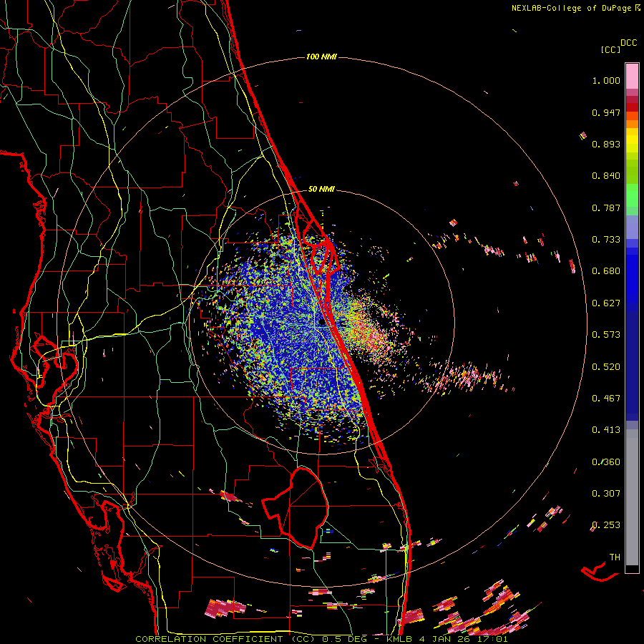Viewport: 644px width, 644px height.
Task: Pick the light pink swatch at the color bar top
Action: coord(632,76)
